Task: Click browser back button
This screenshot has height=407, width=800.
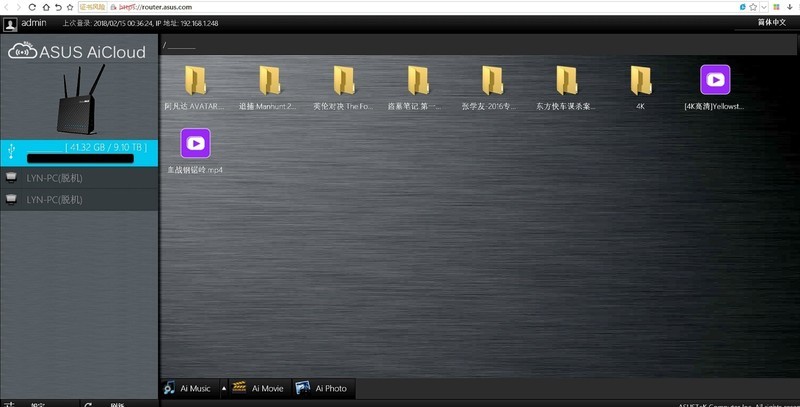Action: click(6, 7)
